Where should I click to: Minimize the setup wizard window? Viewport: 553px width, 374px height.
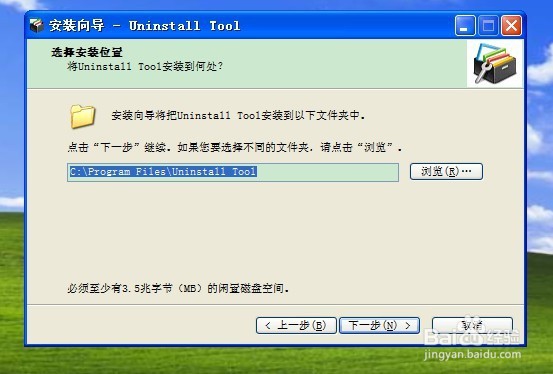coord(465,25)
